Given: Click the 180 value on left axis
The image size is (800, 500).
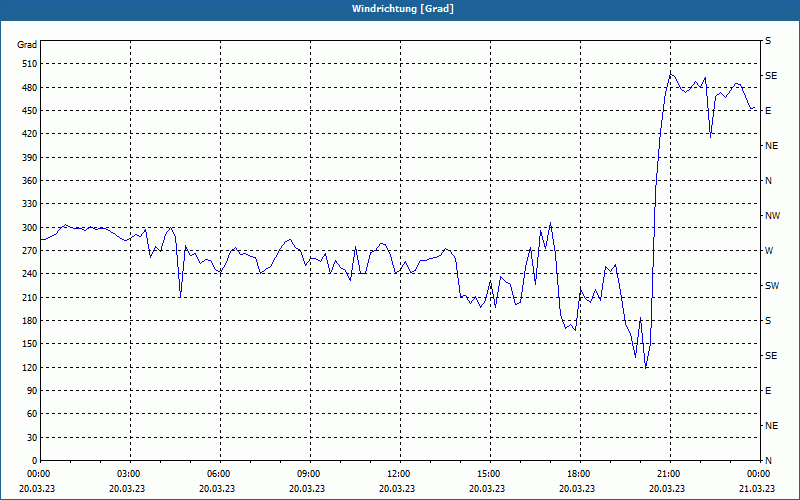Looking at the screenshot, I should click(30, 321).
